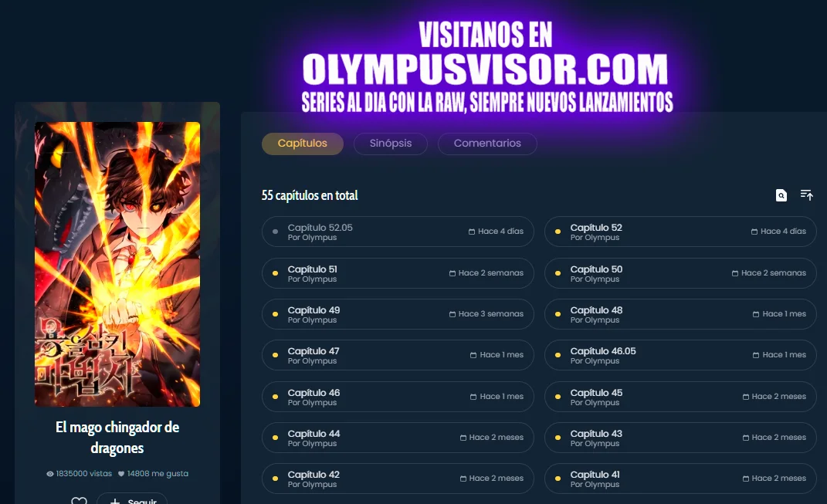Click the "55 capítulos en total" heading
Viewport: 827px width, 504px height.
tap(310, 195)
